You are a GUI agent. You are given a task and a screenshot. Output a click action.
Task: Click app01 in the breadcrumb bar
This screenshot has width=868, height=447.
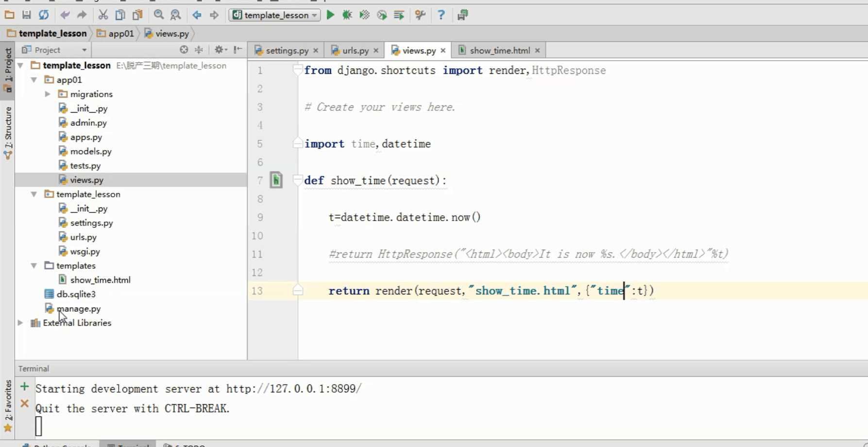[115, 34]
